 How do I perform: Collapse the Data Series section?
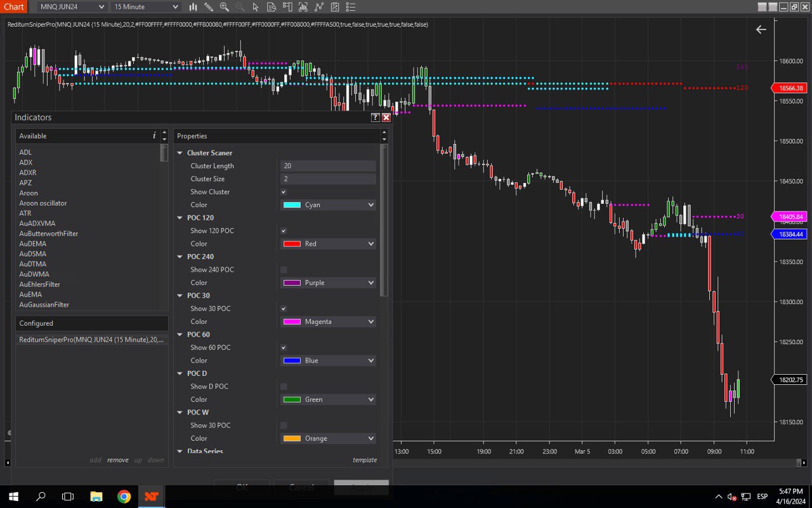click(x=180, y=451)
